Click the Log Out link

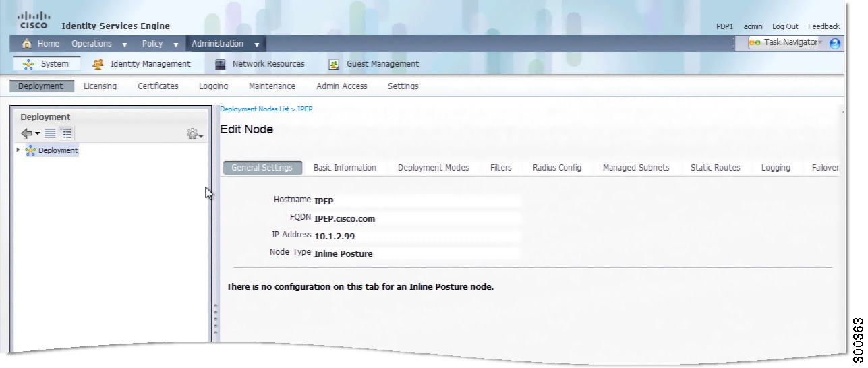(x=785, y=26)
